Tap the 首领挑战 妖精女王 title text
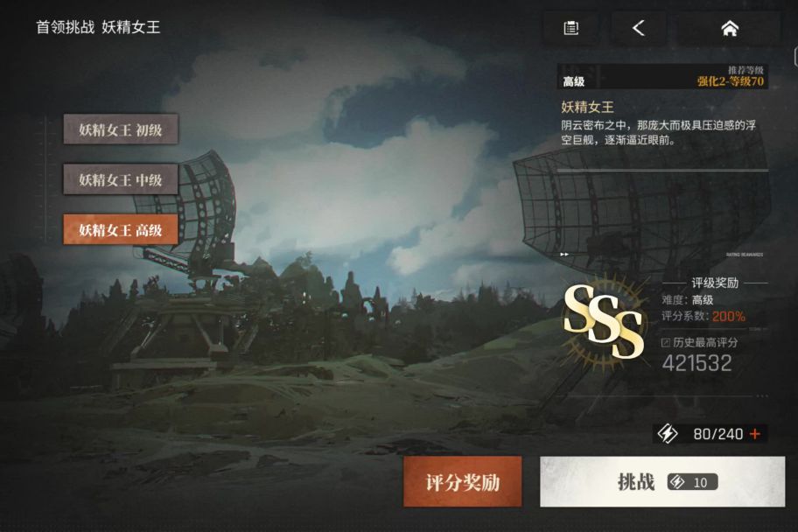Image resolution: width=798 pixels, height=532 pixels. pos(98,27)
